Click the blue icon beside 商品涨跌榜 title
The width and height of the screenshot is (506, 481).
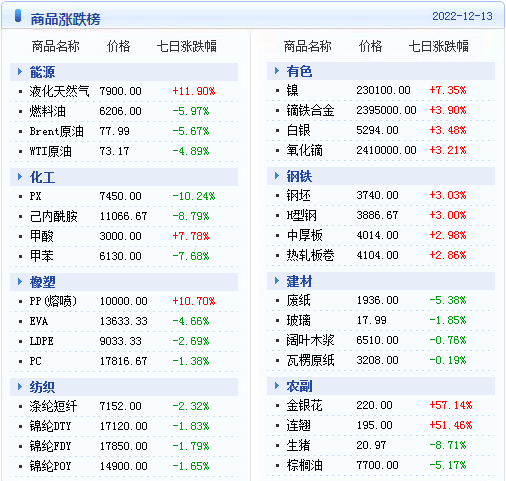pyautogui.click(x=18, y=16)
